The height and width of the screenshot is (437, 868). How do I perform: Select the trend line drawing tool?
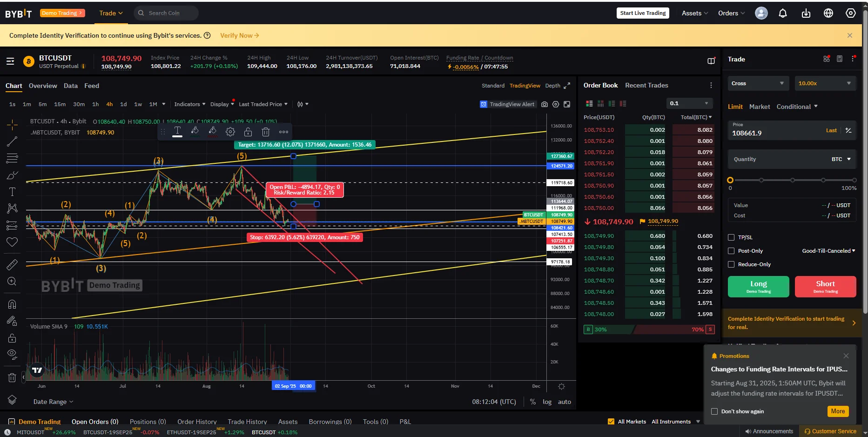tap(12, 141)
